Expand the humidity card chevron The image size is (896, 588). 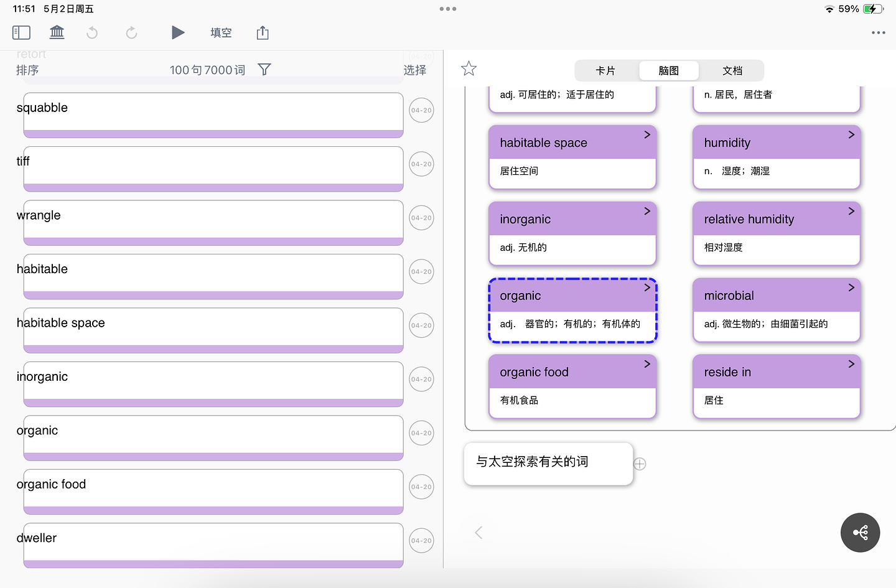pyautogui.click(x=851, y=134)
